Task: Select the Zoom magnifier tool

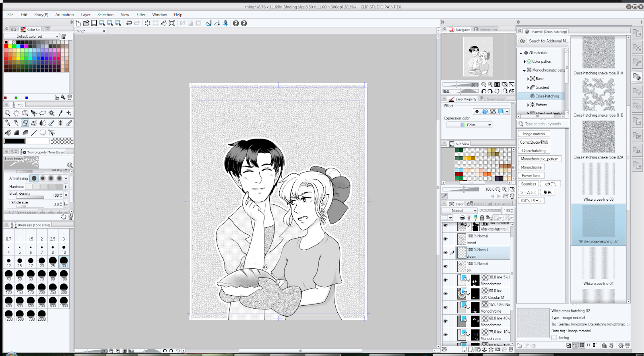Action: [7, 113]
